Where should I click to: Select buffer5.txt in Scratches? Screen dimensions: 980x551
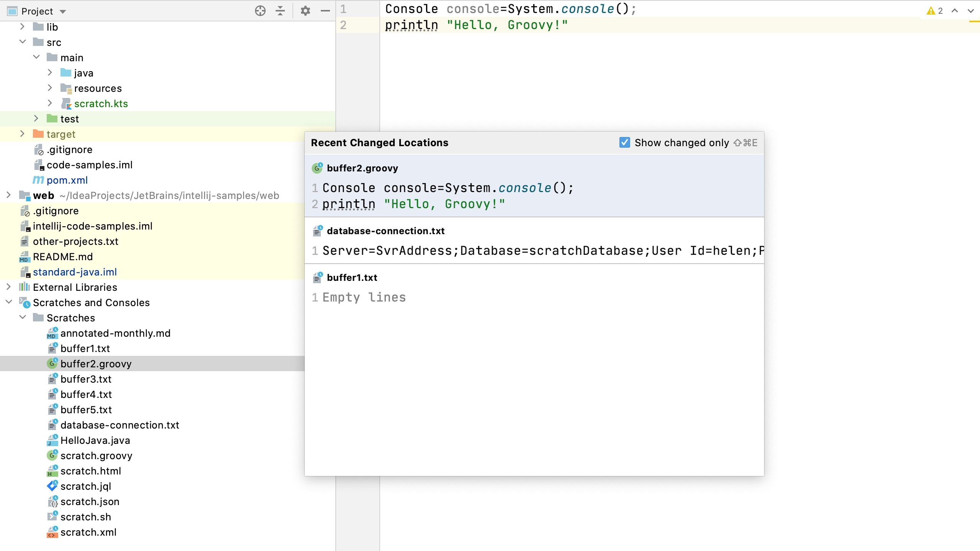[86, 409]
